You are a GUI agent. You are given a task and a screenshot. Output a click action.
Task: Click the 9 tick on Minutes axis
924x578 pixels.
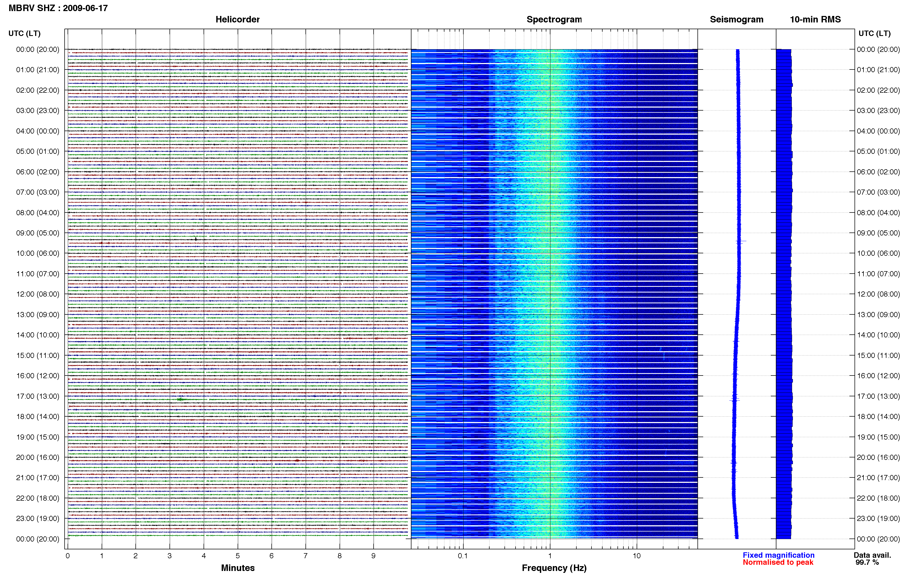coord(373,556)
